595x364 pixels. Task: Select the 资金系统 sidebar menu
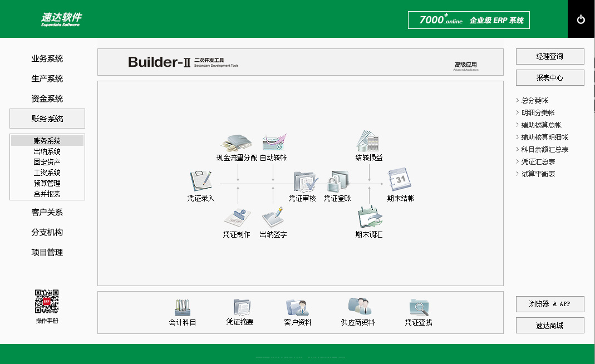pos(47,99)
